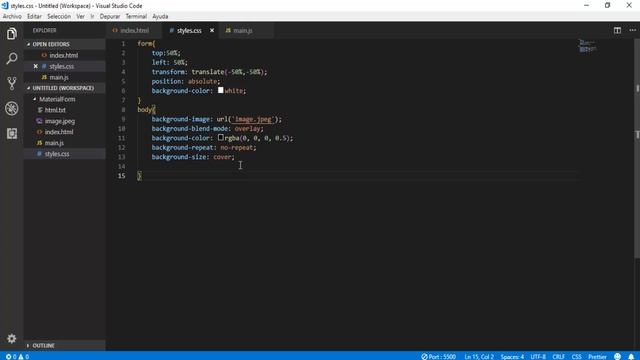Click the 'body' selector on line 8
Screen dimensions: 640x360
click(144, 109)
